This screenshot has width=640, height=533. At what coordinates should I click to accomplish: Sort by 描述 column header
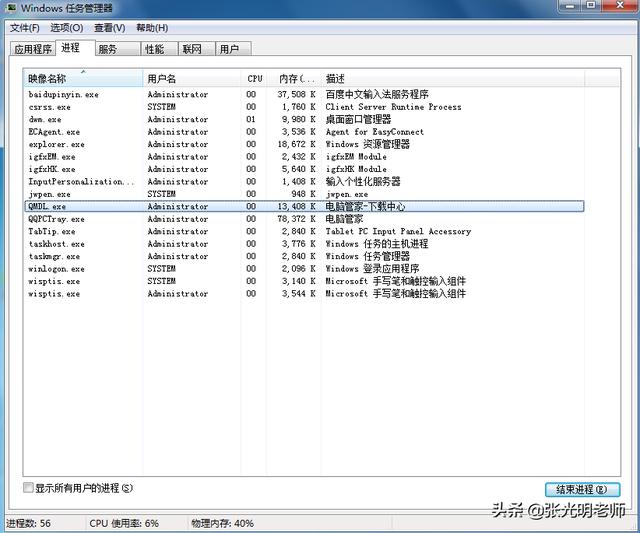click(x=452, y=78)
